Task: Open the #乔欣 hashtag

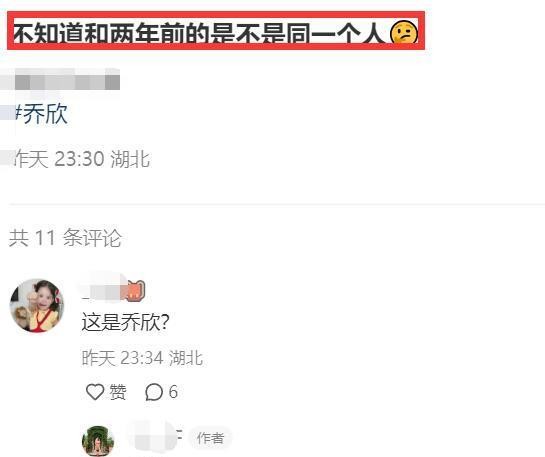Action: pos(41,114)
